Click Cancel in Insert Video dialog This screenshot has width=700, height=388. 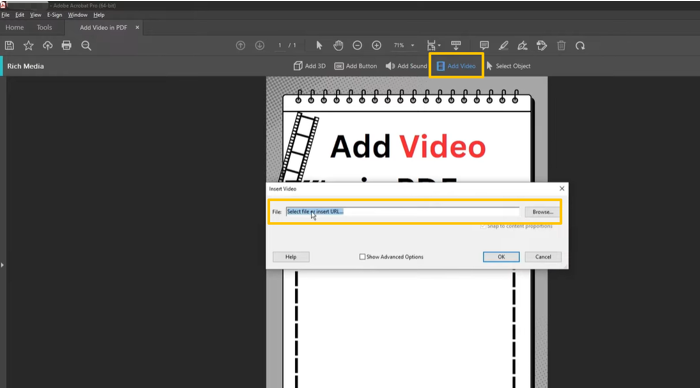pyautogui.click(x=543, y=257)
